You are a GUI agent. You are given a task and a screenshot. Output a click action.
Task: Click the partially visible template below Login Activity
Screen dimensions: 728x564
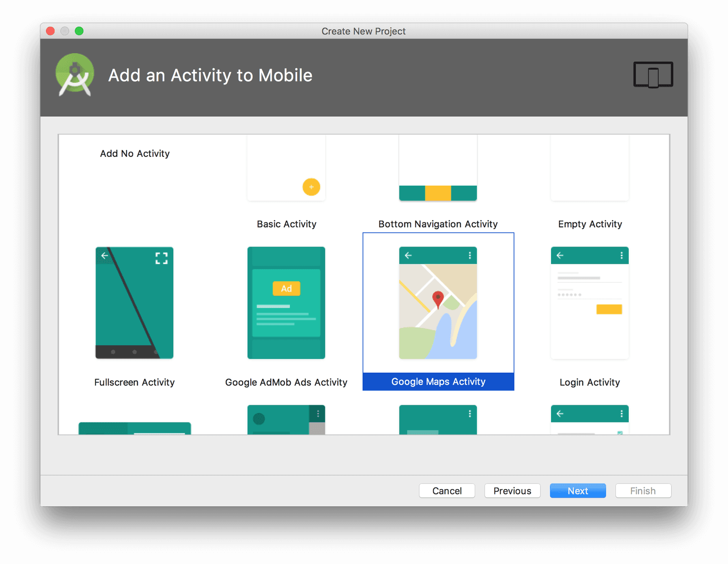tap(590, 418)
